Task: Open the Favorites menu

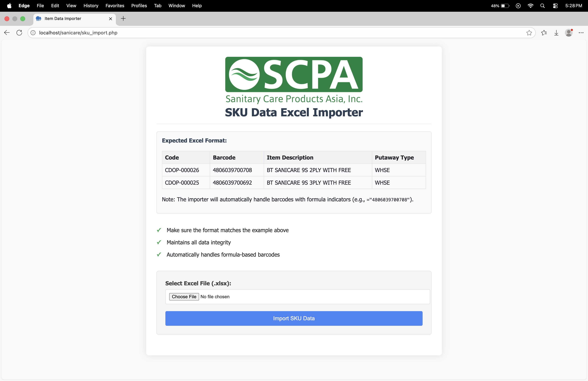Action: (115, 6)
